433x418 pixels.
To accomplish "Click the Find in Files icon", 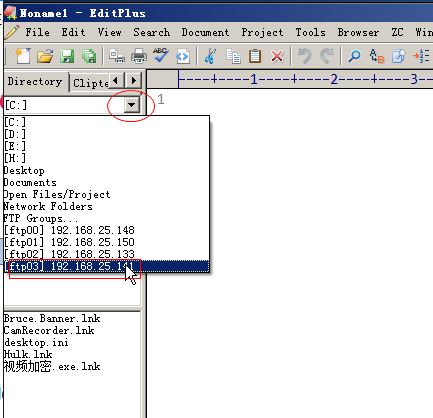I will 399,56.
